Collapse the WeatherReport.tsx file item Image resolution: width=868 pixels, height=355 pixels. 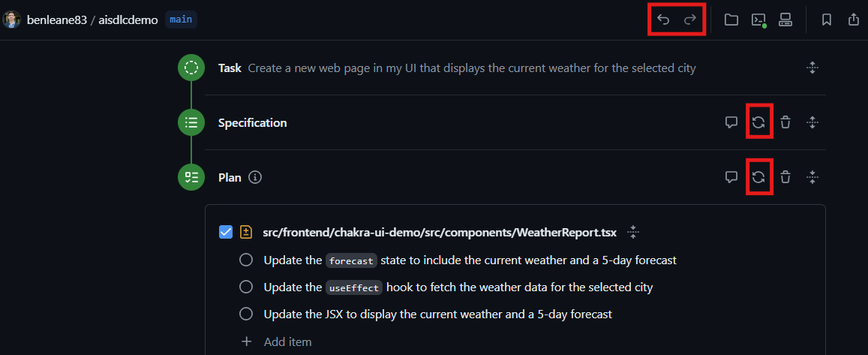click(633, 232)
